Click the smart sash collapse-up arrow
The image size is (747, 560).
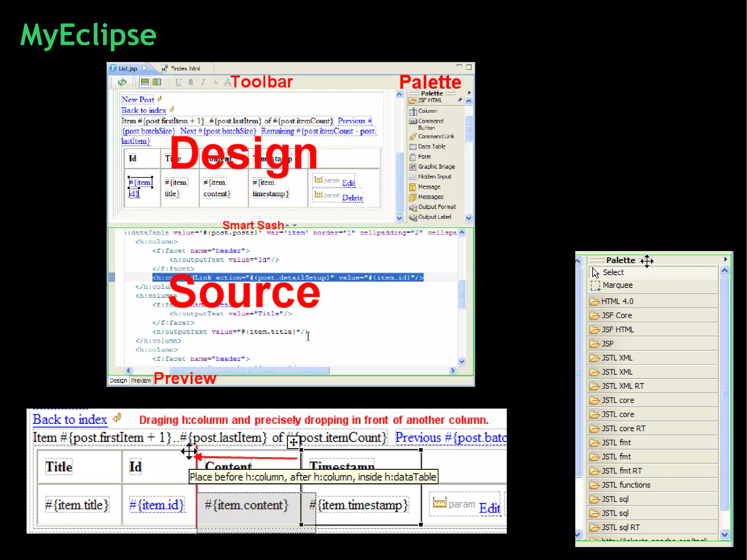[x=287, y=225]
